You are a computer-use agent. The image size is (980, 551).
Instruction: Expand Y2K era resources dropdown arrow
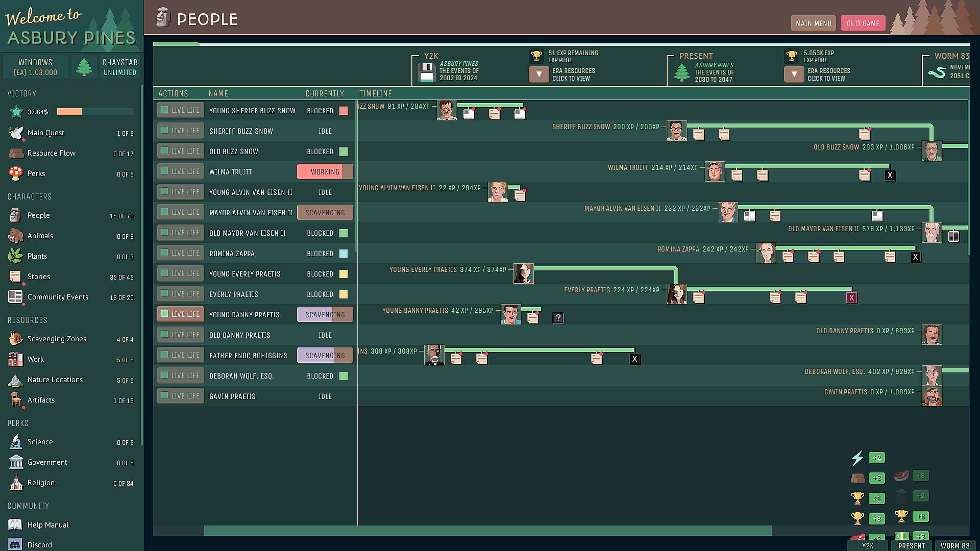click(x=538, y=74)
